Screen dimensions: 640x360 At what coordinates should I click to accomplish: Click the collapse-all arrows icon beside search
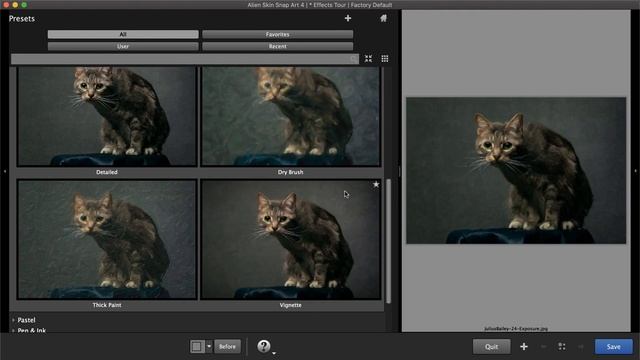coord(368,59)
